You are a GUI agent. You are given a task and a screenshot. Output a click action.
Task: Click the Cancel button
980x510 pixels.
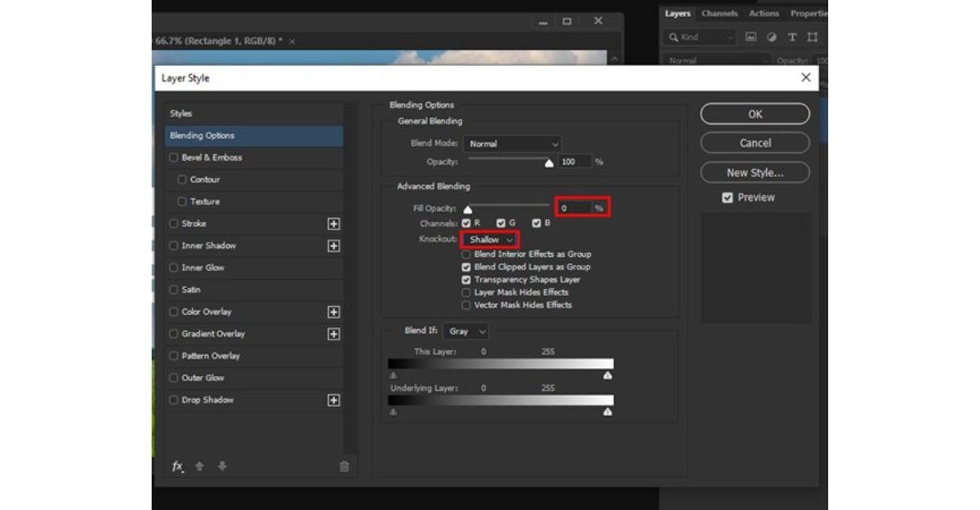pyautogui.click(x=755, y=143)
